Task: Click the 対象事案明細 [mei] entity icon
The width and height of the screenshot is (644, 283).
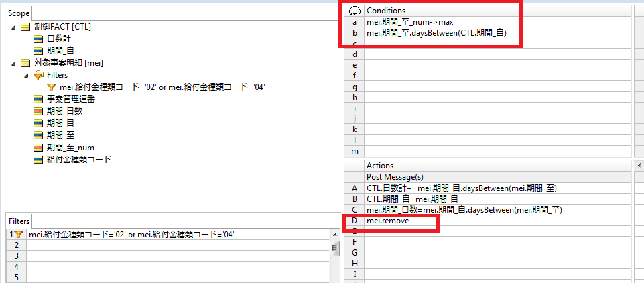Action: point(25,63)
